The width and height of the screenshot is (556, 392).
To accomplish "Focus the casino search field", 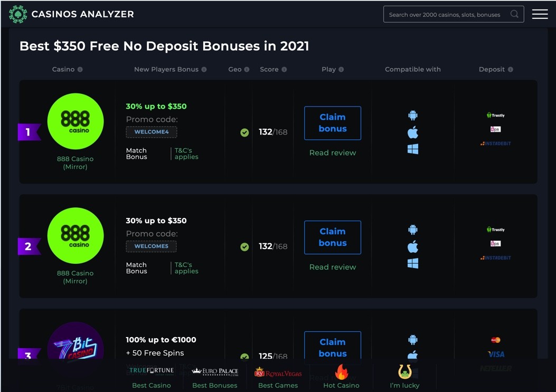I will click(454, 14).
